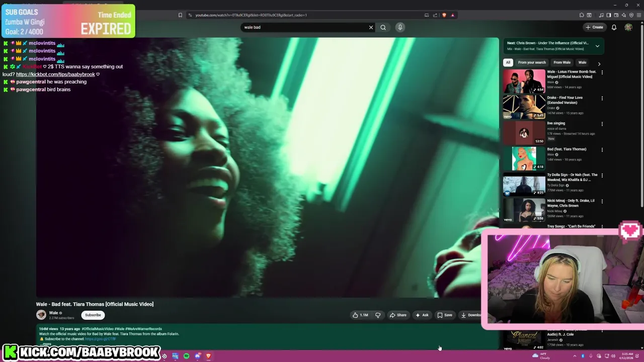Select the From Wale chip
This screenshot has width=644, height=362.
tap(562, 62)
